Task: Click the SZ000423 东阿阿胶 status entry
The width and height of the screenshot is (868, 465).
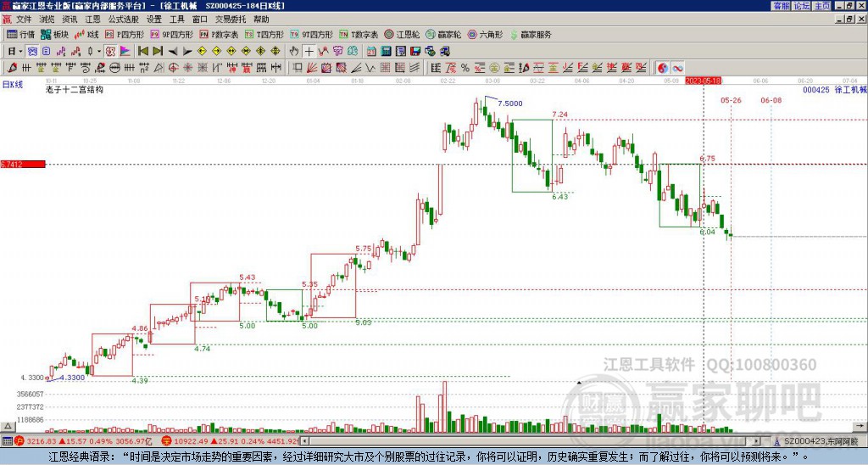Action: (821, 441)
